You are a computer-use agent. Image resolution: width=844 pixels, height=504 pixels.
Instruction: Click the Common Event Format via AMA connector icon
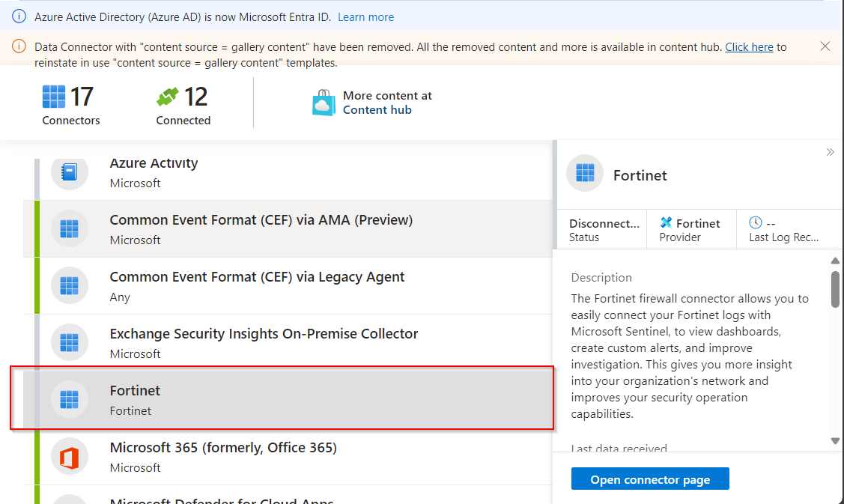[x=69, y=229]
